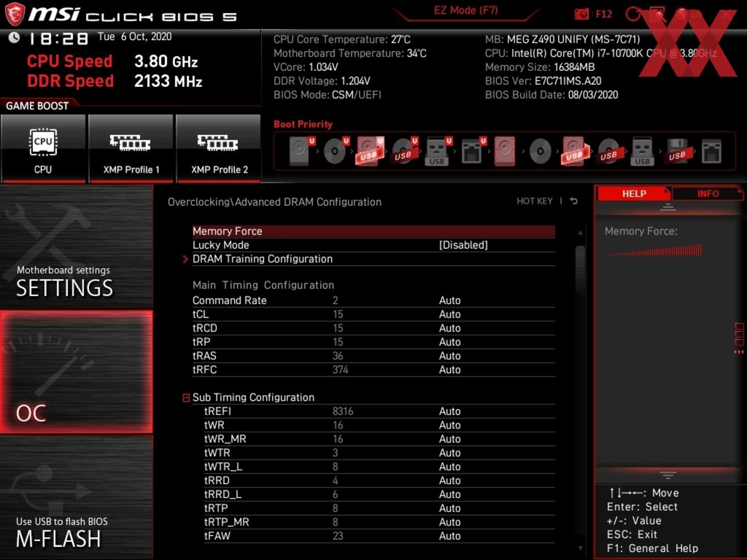Set the tRTP_MR Auto field
Screen dimensions: 747x560
(450, 522)
